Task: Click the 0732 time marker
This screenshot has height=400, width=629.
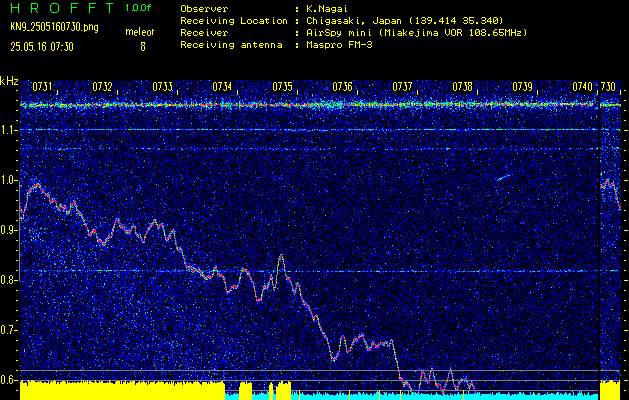Action: 102,87
